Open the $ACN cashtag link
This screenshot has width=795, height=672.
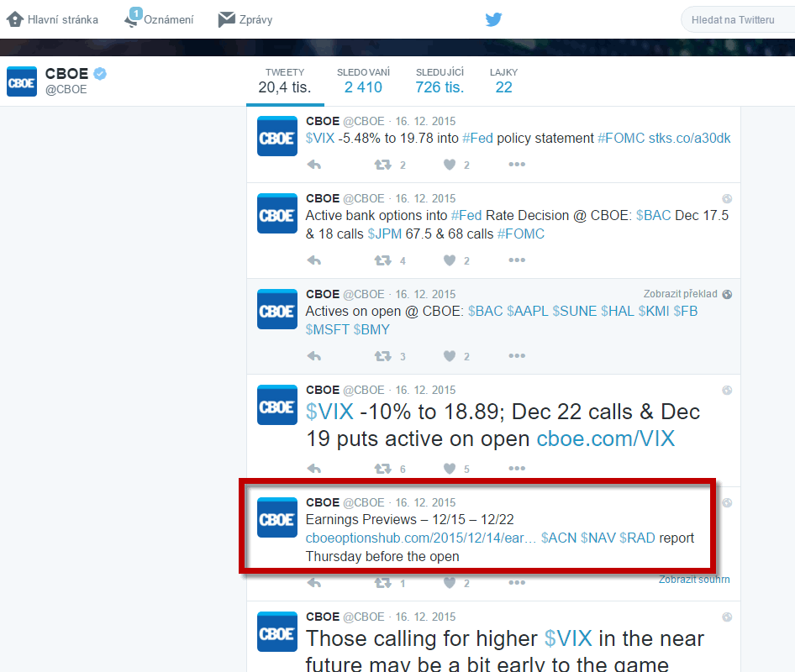coord(558,538)
